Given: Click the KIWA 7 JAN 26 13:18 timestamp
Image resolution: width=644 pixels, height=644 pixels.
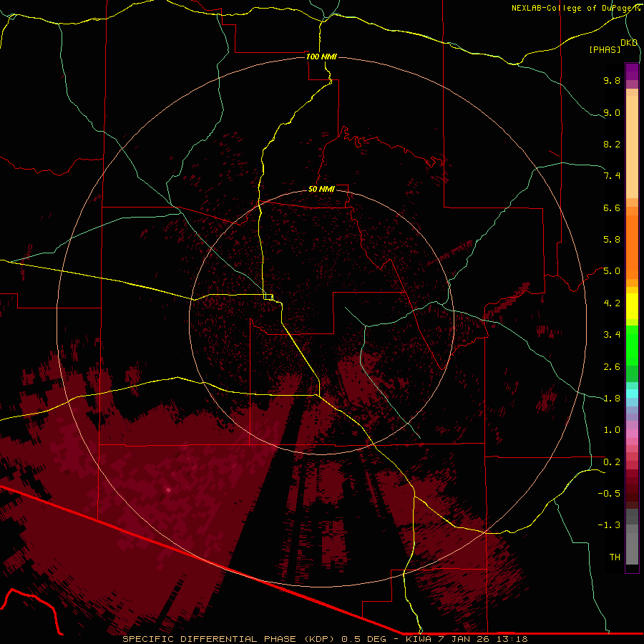Looking at the screenshot, I should tap(467, 639).
